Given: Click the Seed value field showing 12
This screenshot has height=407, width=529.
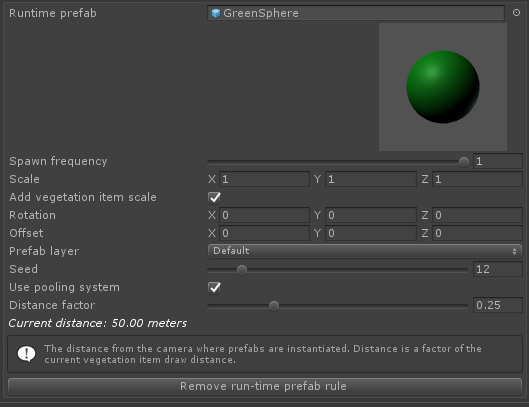Looking at the screenshot, I should (x=498, y=269).
